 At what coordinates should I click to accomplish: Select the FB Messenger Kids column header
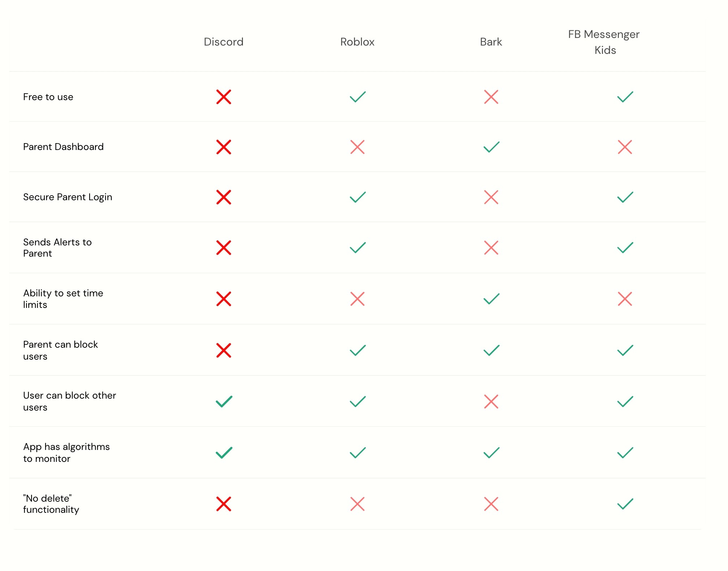click(604, 42)
